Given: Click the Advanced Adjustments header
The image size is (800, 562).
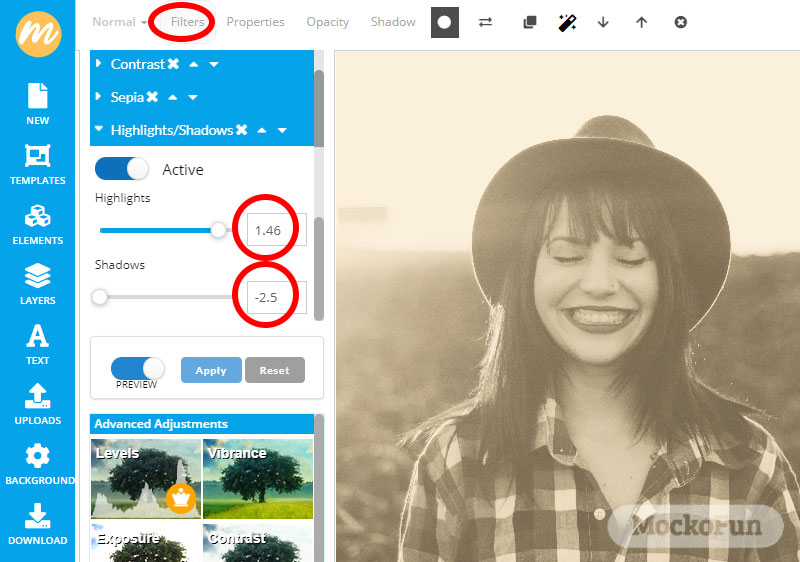Looking at the screenshot, I should (x=202, y=424).
